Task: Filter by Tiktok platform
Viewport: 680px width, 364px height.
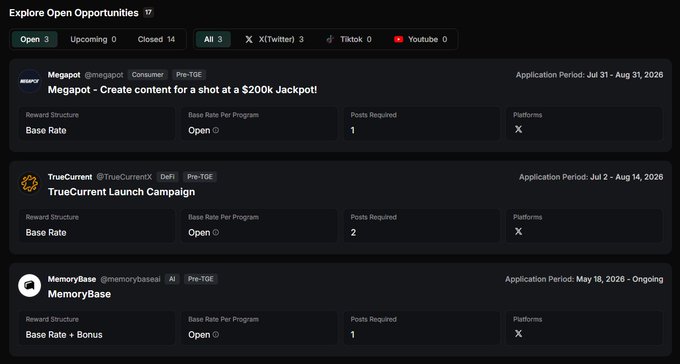Action: point(349,39)
